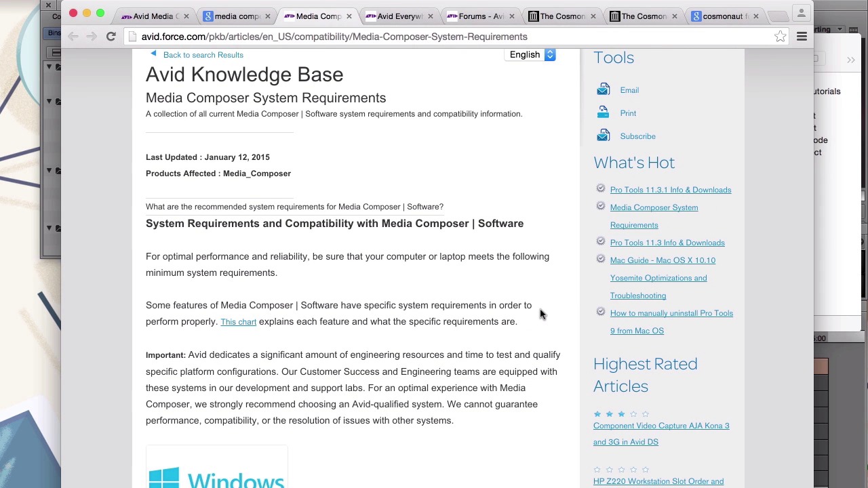Click the Print link under Tools
Screen dimensions: 868x488
628,113
